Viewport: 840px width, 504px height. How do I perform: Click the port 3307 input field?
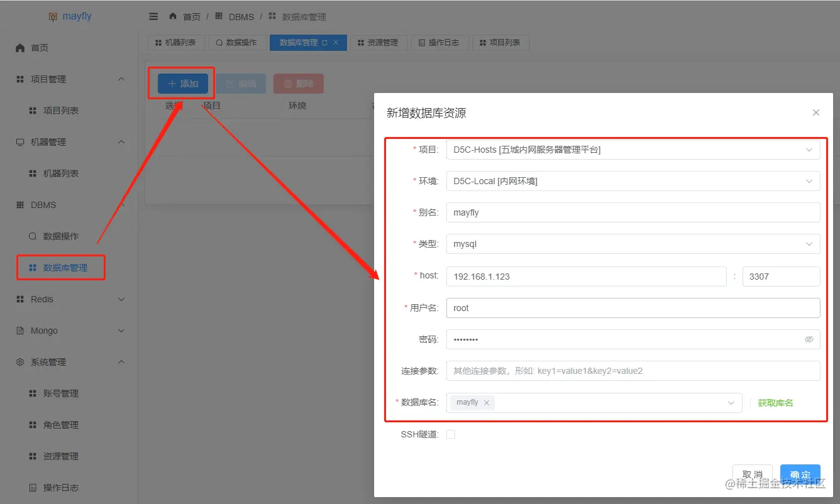782,277
